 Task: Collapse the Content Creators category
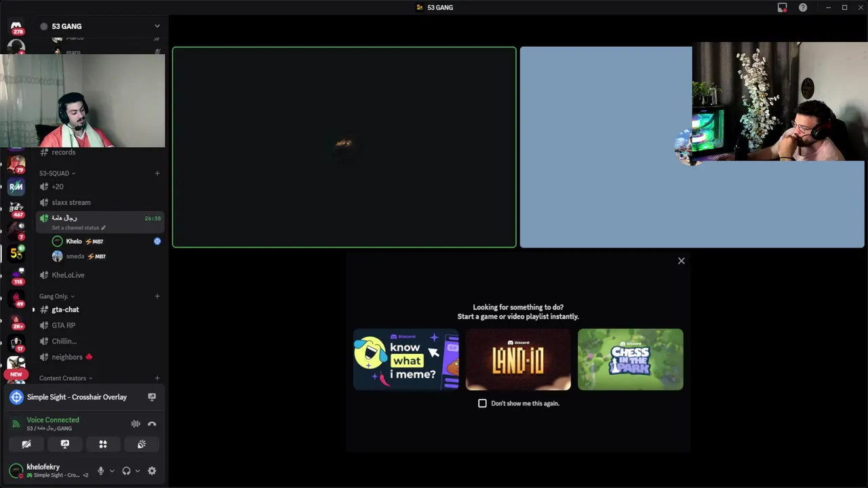[x=66, y=378]
